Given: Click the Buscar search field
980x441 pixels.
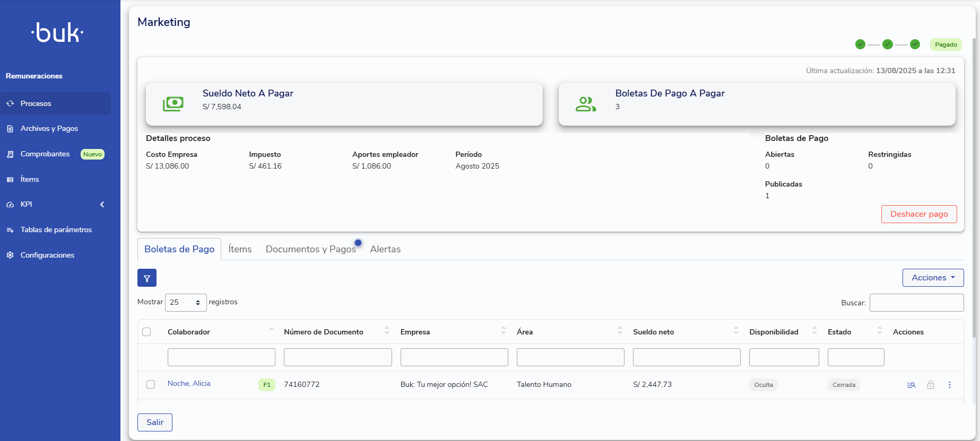Looking at the screenshot, I should tap(916, 303).
